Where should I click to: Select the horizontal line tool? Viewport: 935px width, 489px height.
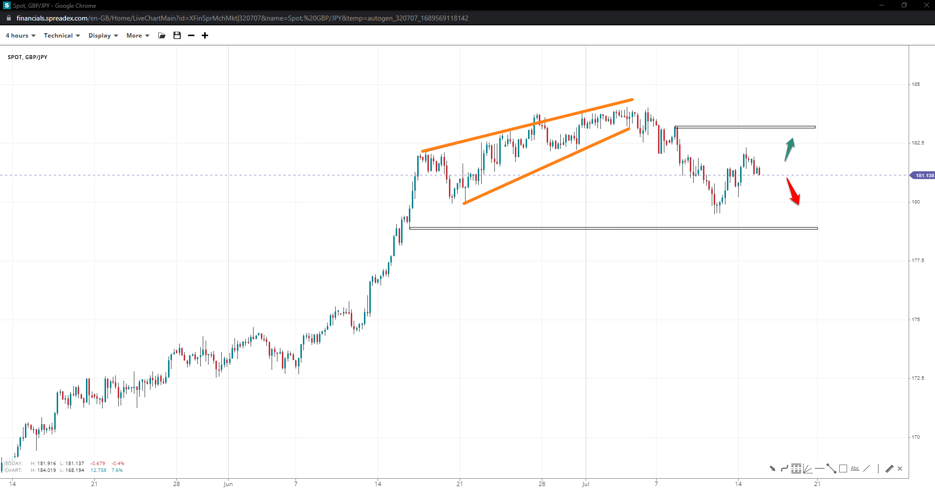(820, 468)
